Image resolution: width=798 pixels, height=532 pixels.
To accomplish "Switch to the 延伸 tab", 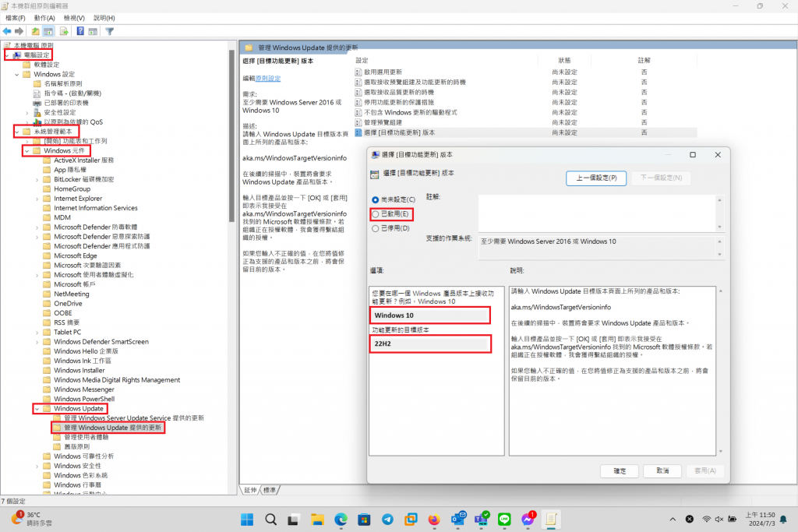I will 250,490.
